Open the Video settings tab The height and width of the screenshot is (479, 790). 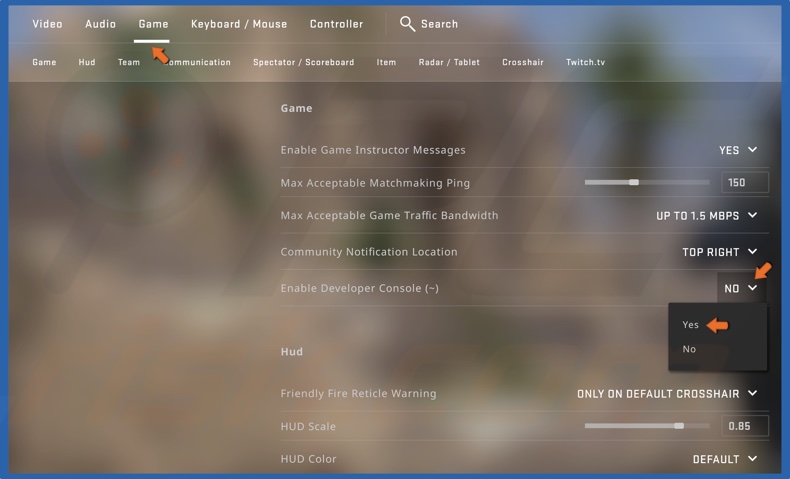tap(47, 24)
